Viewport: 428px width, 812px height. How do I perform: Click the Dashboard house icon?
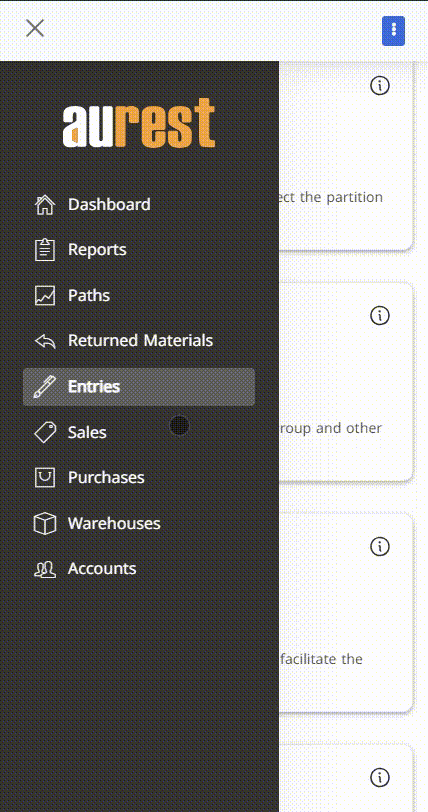click(45, 205)
